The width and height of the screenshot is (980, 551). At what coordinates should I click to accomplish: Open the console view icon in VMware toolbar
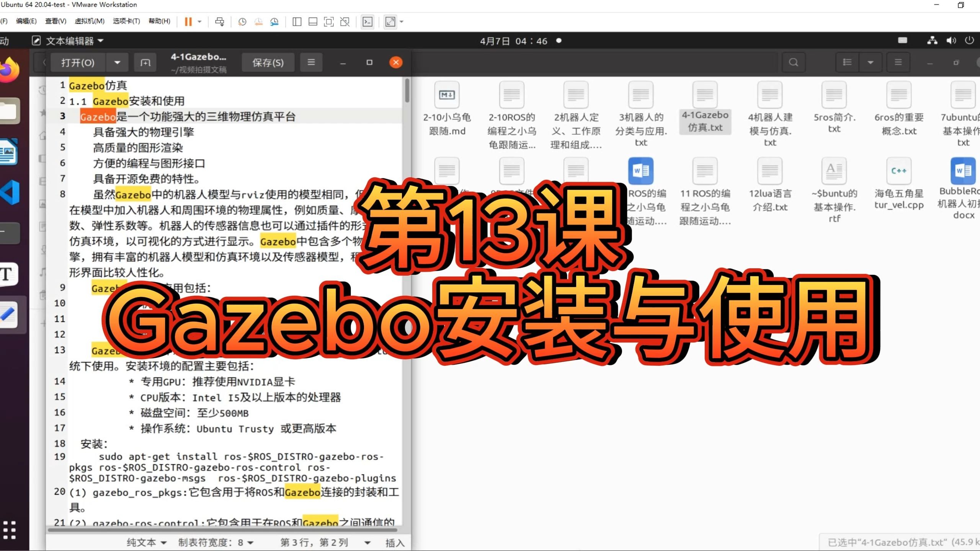[x=367, y=22]
